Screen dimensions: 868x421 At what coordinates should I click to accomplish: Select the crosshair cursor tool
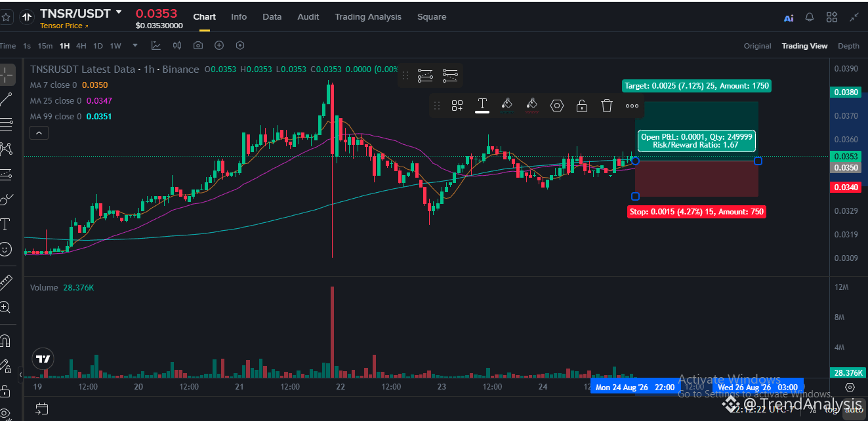click(x=6, y=75)
